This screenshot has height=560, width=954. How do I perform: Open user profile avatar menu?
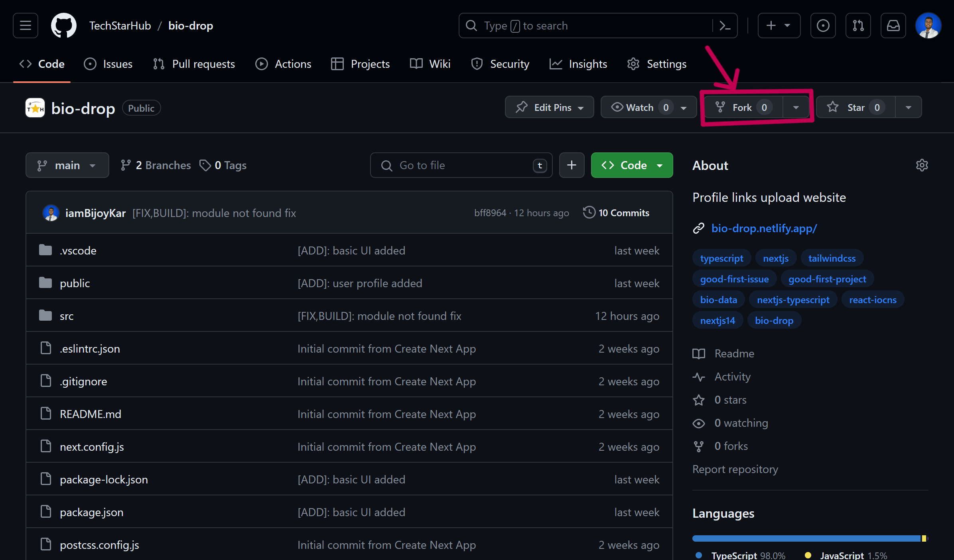(x=928, y=26)
